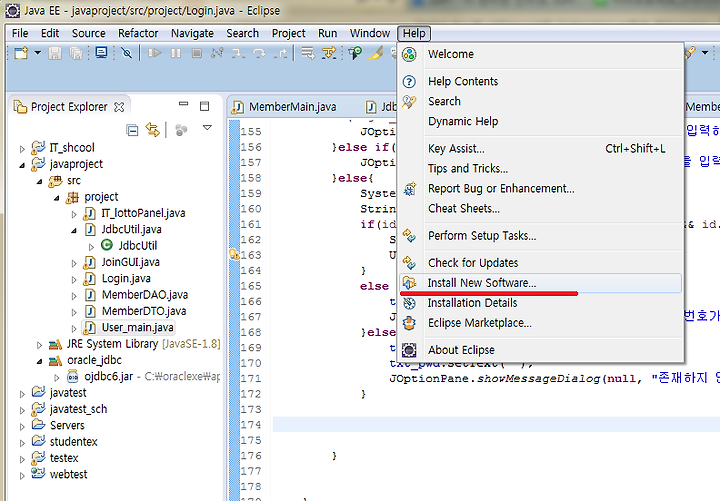Choose Help Contents menu entry
Viewport: 720px width, 501px height.
pos(541,81)
